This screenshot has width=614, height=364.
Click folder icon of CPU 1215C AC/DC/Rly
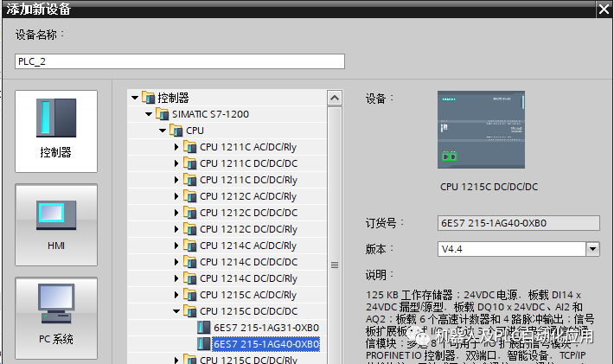tap(190, 295)
